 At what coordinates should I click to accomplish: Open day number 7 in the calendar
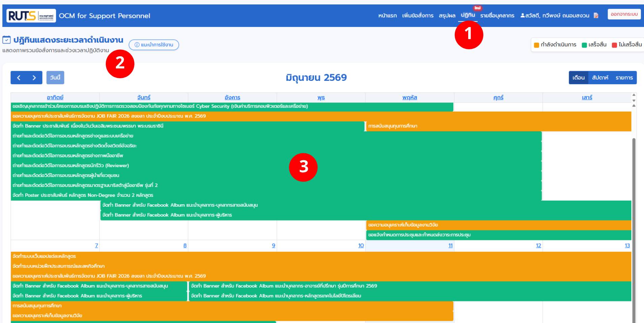pyautogui.click(x=96, y=245)
